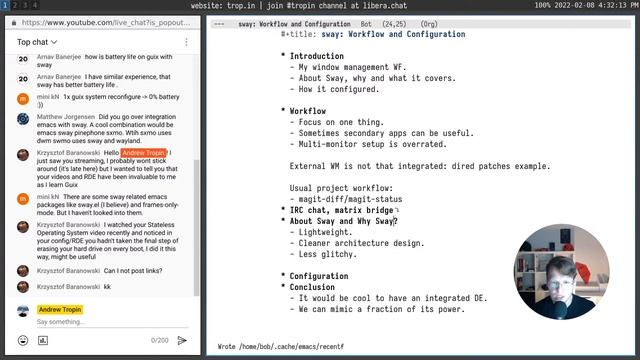
Task: Click the Configuration heading
Action: 319,276
